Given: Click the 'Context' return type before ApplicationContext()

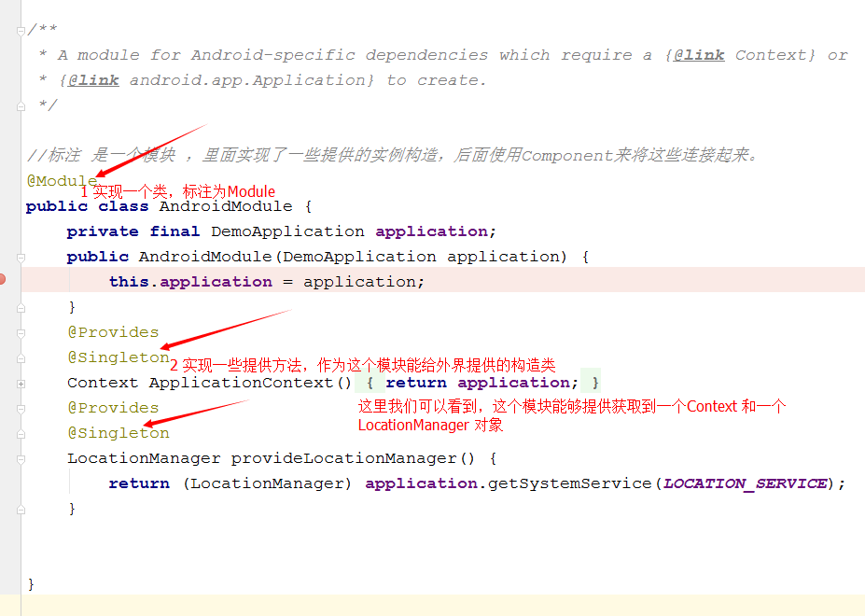Looking at the screenshot, I should point(103,383).
